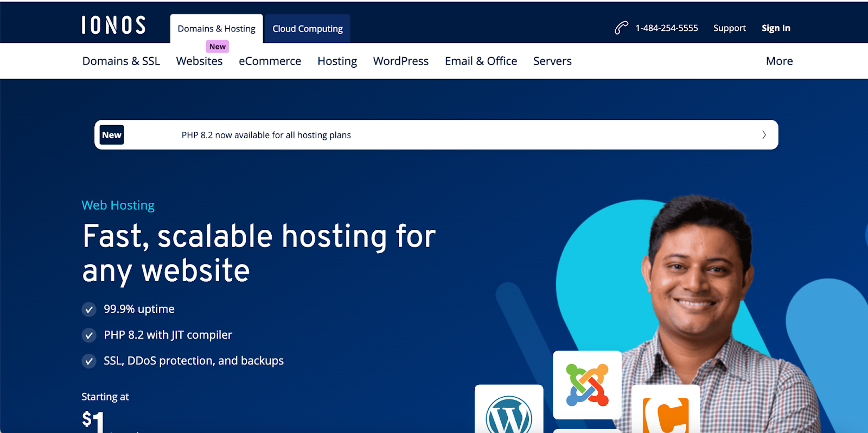Screen dimensions: 868x433
Task: Open the Email & Office menu
Action: coord(481,61)
